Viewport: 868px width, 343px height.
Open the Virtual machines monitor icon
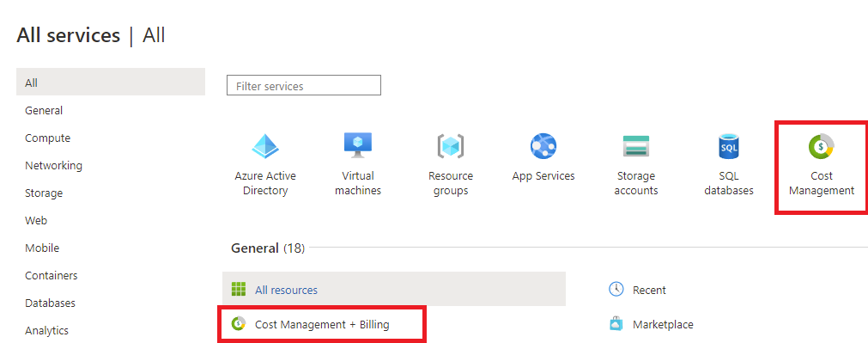(x=358, y=145)
